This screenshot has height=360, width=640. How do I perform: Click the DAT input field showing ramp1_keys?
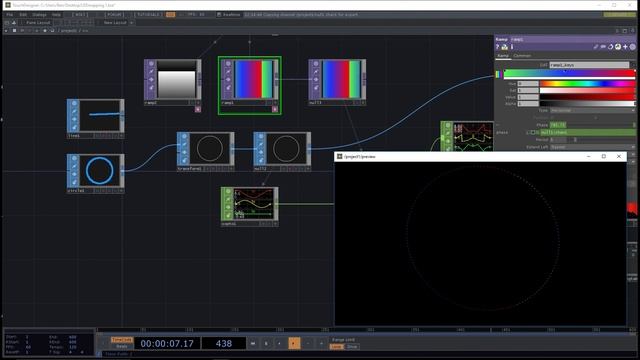[x=589, y=65]
